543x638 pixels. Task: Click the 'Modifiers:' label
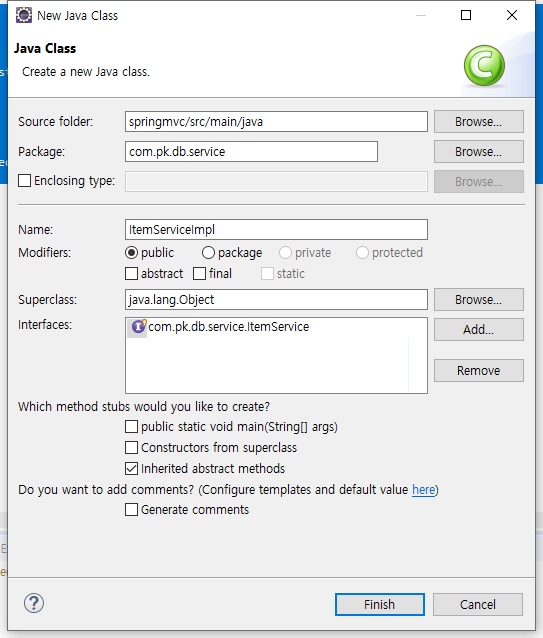pos(44,253)
